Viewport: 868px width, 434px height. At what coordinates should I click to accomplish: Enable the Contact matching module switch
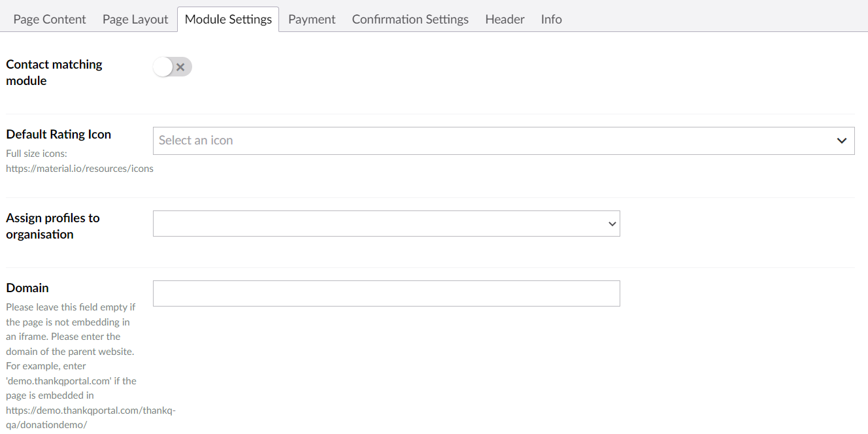click(x=172, y=67)
